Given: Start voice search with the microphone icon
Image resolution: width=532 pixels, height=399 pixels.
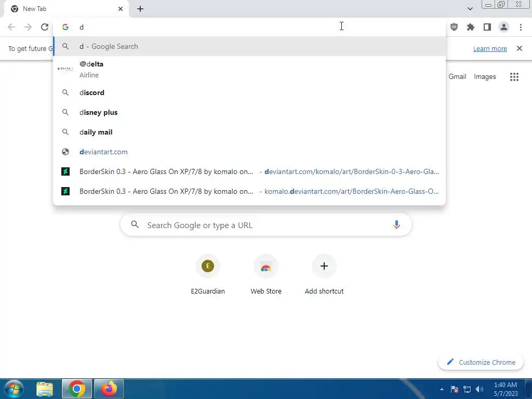Looking at the screenshot, I should [396, 224].
